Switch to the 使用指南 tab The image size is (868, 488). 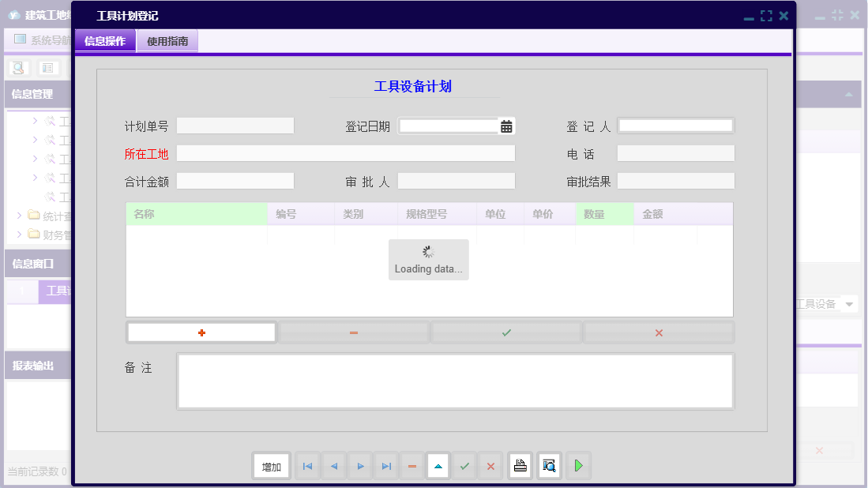coord(167,41)
